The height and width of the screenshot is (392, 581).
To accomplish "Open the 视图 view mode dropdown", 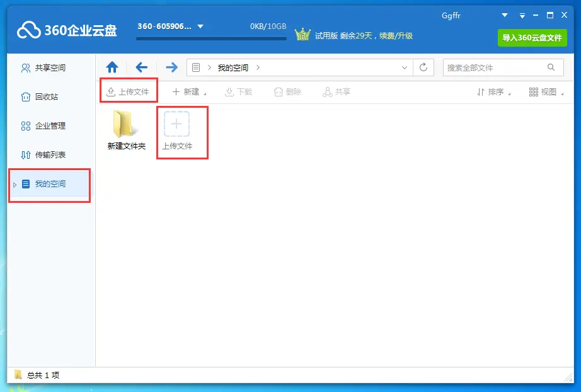I will 546,92.
